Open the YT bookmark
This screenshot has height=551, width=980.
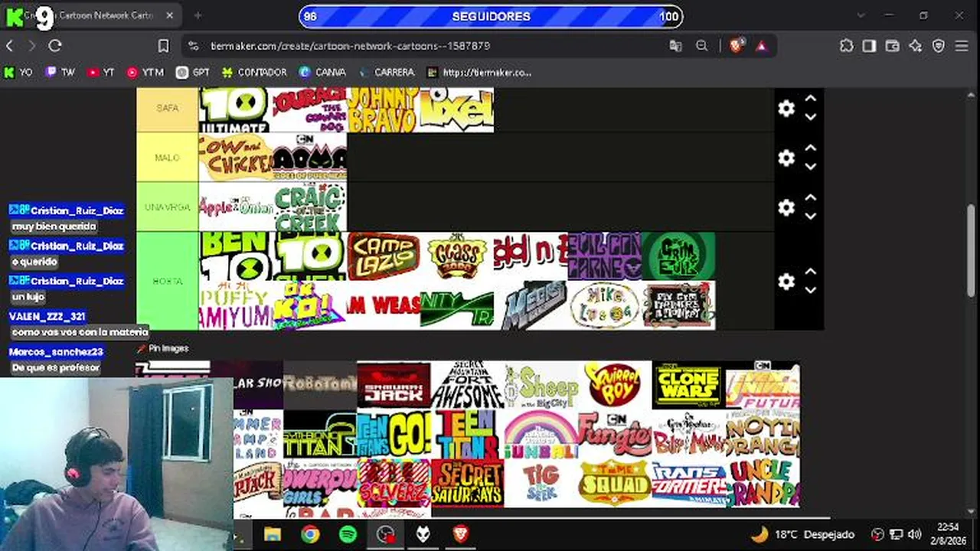100,73
